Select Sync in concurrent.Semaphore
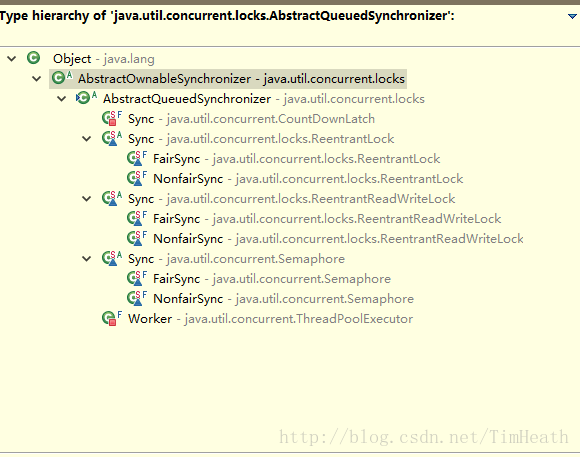The image size is (580, 457). [236, 259]
